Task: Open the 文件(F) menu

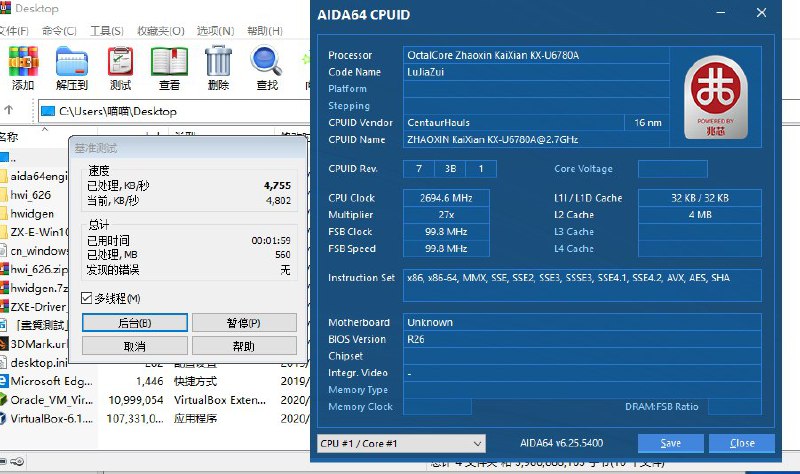Action: [14, 31]
